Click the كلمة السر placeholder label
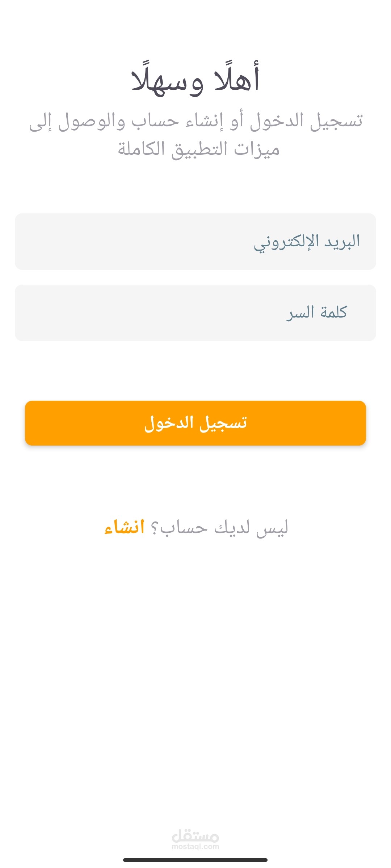 click(x=316, y=313)
